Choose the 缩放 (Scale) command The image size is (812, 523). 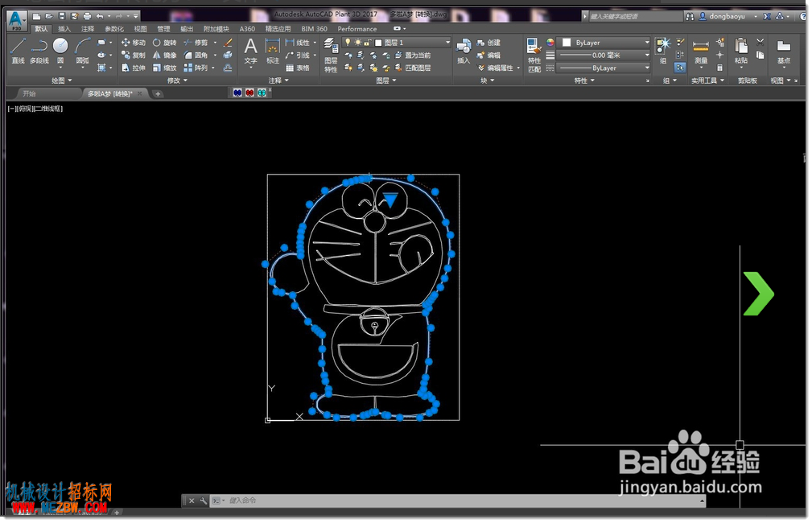pyautogui.click(x=165, y=68)
